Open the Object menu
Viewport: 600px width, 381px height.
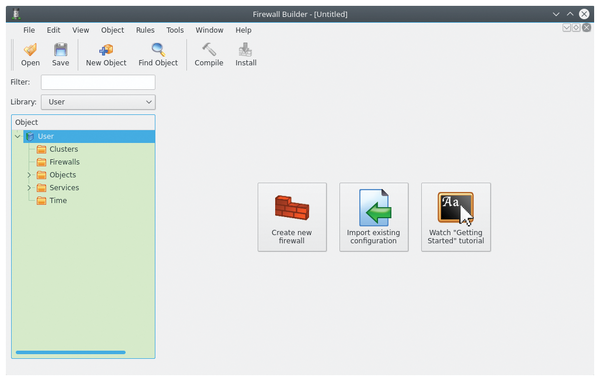pos(112,30)
